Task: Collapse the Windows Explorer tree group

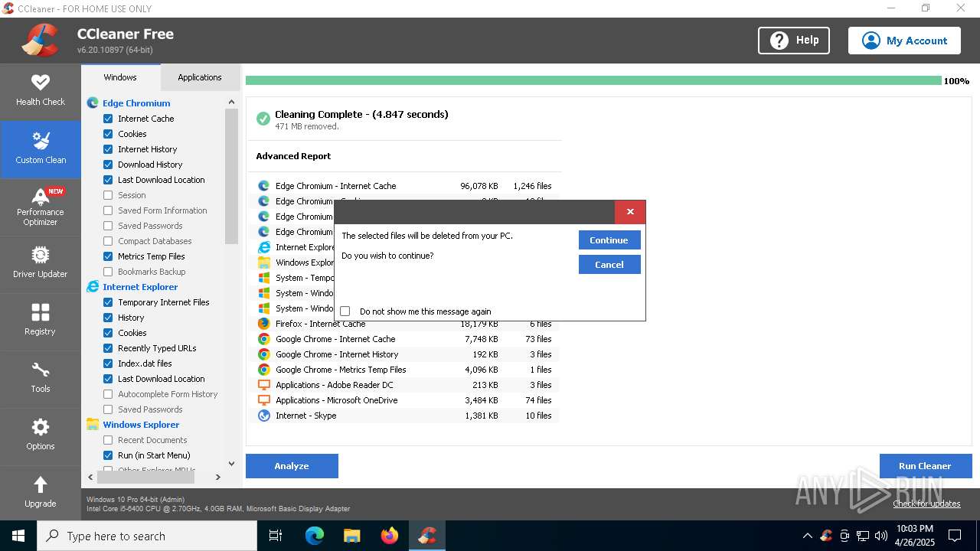Action: tap(141, 424)
